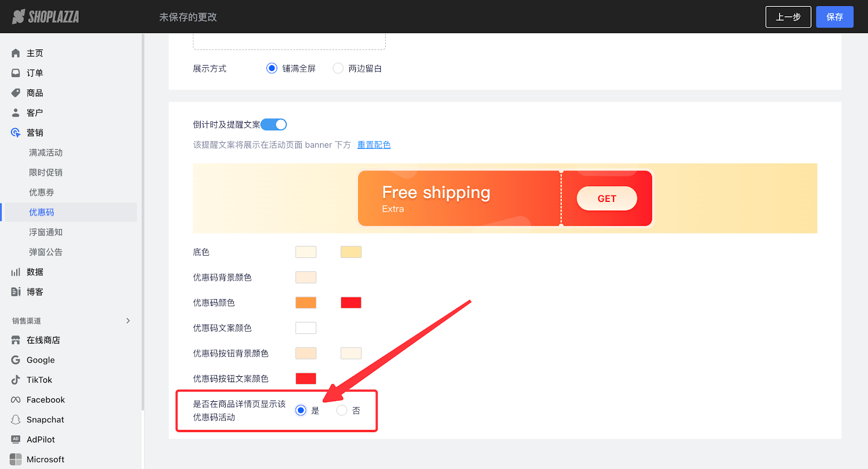Go to the 弹窗公告 submenu item

click(46, 252)
